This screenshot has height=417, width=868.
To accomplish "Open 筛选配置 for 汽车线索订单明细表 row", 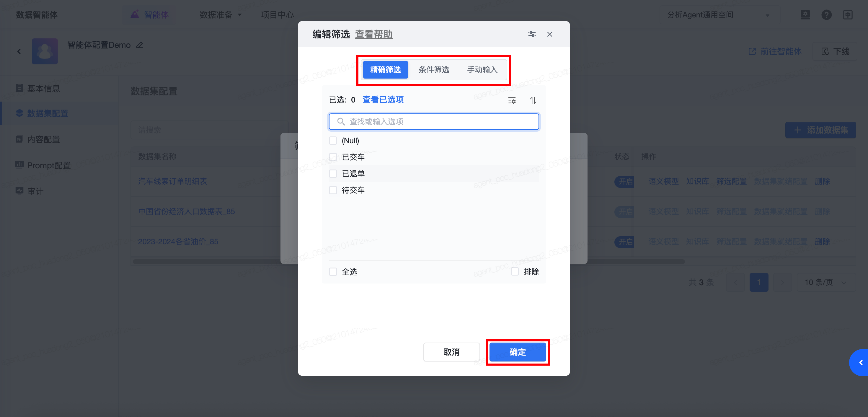I will tap(731, 181).
